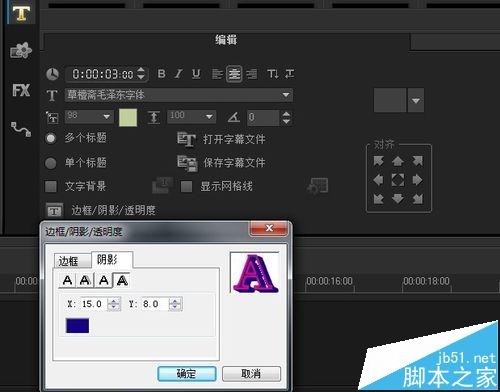Toggle bold text formatting
Viewport: 500px width, 392px height.
(162, 74)
